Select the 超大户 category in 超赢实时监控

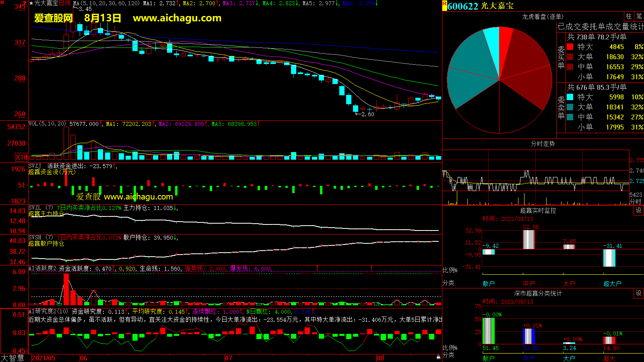pyautogui.click(x=612, y=284)
